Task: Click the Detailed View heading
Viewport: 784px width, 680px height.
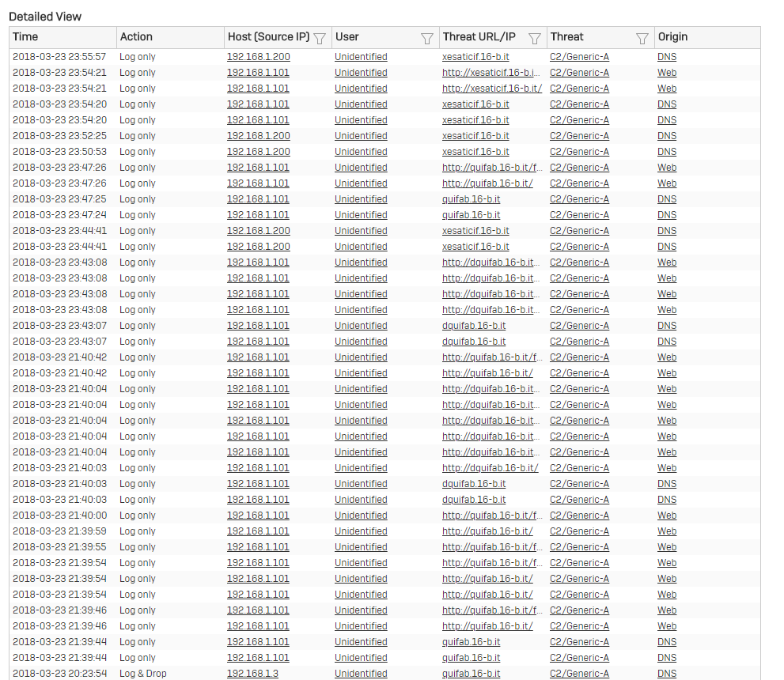Action: point(45,17)
